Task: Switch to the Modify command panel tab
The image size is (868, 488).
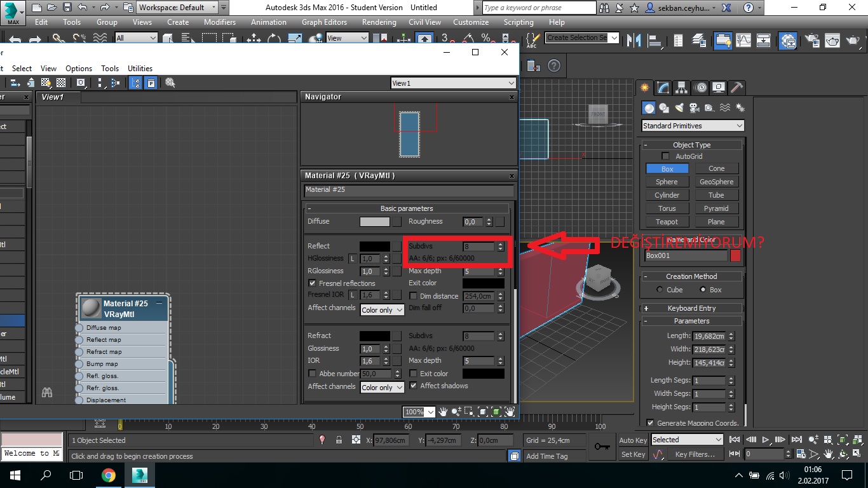Action: (x=663, y=88)
